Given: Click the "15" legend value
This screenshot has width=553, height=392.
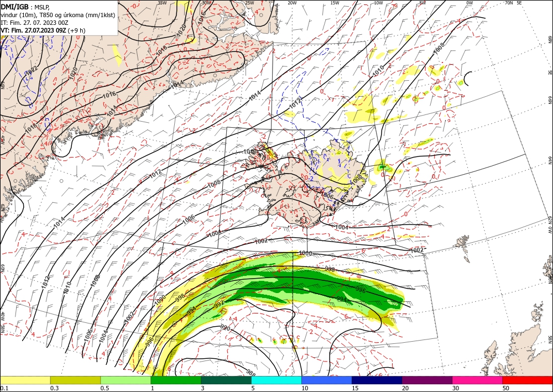Looking at the screenshot, I should (355, 388).
